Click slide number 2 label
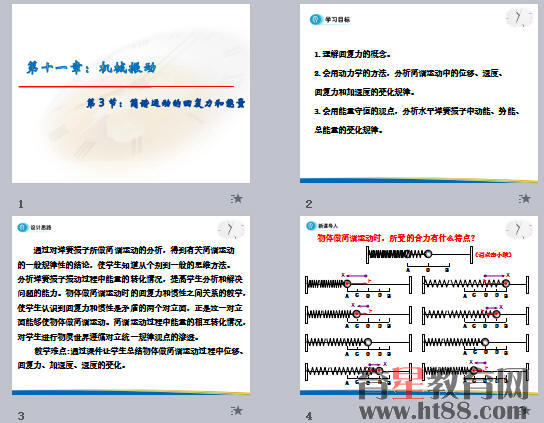Image resolution: width=544 pixels, height=423 pixels. point(309,204)
